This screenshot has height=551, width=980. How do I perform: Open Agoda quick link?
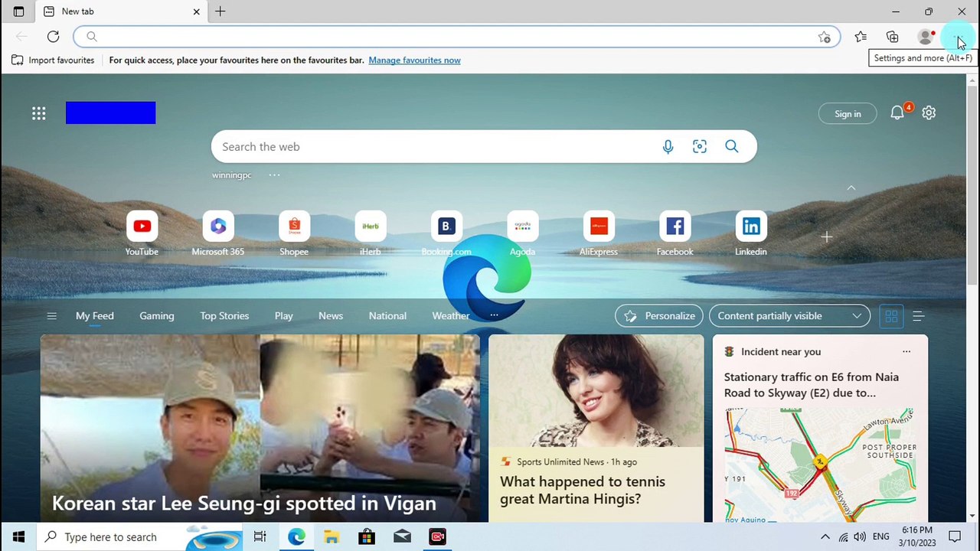point(522,233)
